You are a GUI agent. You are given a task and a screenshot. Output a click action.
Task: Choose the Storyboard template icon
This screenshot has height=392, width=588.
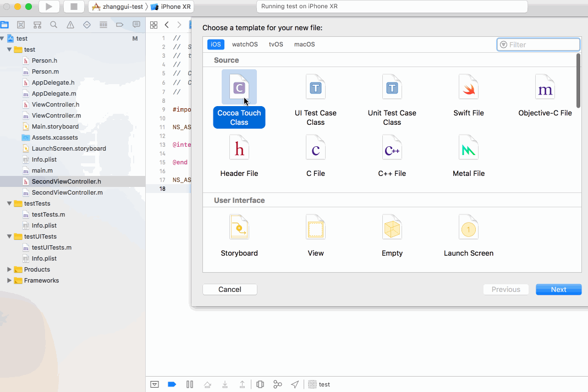click(x=239, y=228)
